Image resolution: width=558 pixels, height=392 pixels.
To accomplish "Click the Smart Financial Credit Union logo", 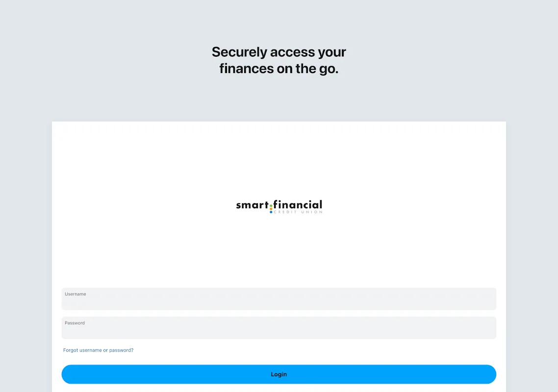I will point(279,206).
